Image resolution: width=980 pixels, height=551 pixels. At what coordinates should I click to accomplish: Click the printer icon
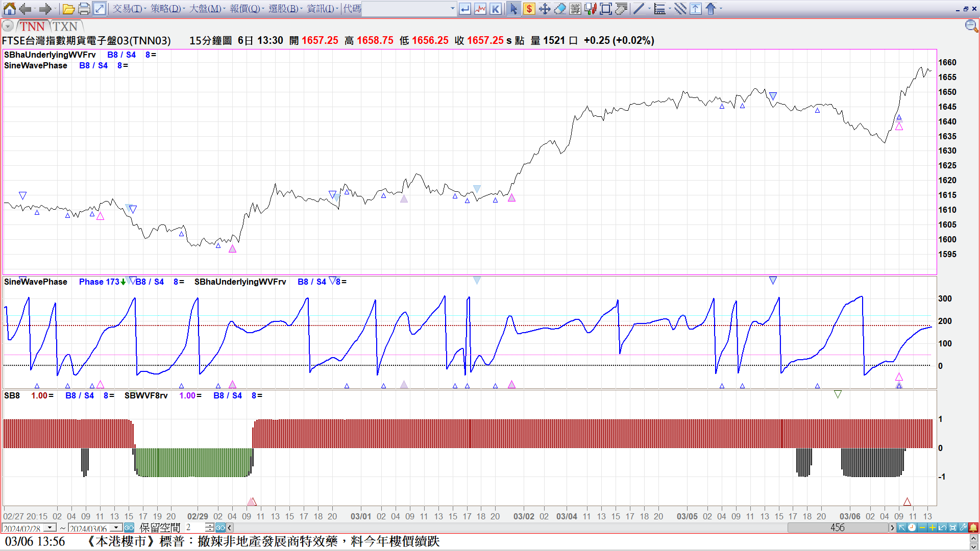click(x=84, y=9)
